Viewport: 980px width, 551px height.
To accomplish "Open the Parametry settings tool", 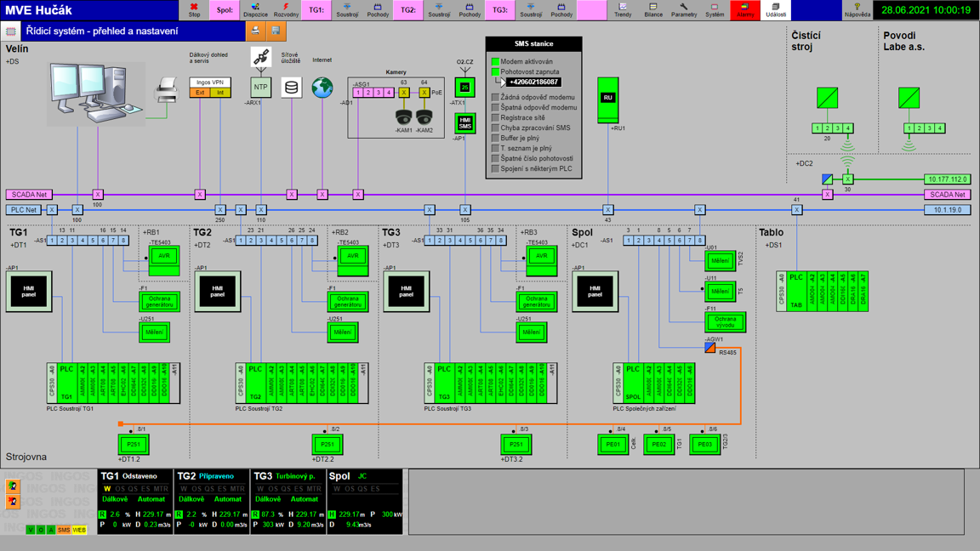I will 683,10.
